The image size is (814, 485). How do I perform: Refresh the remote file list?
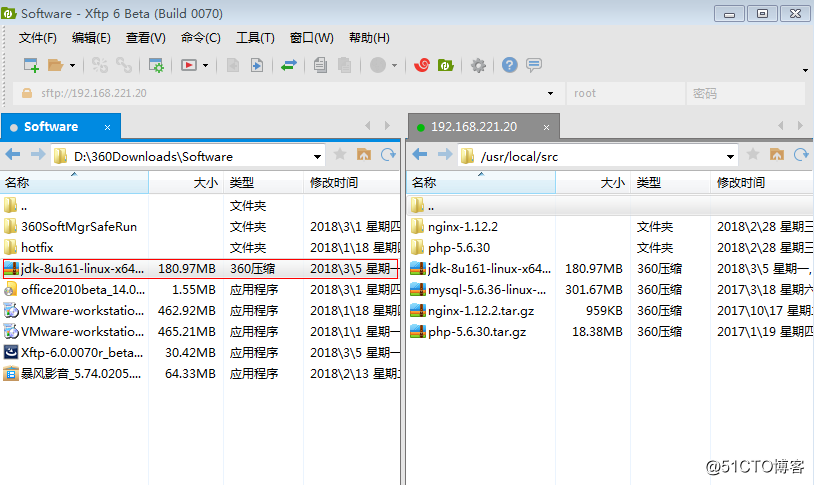pos(801,154)
